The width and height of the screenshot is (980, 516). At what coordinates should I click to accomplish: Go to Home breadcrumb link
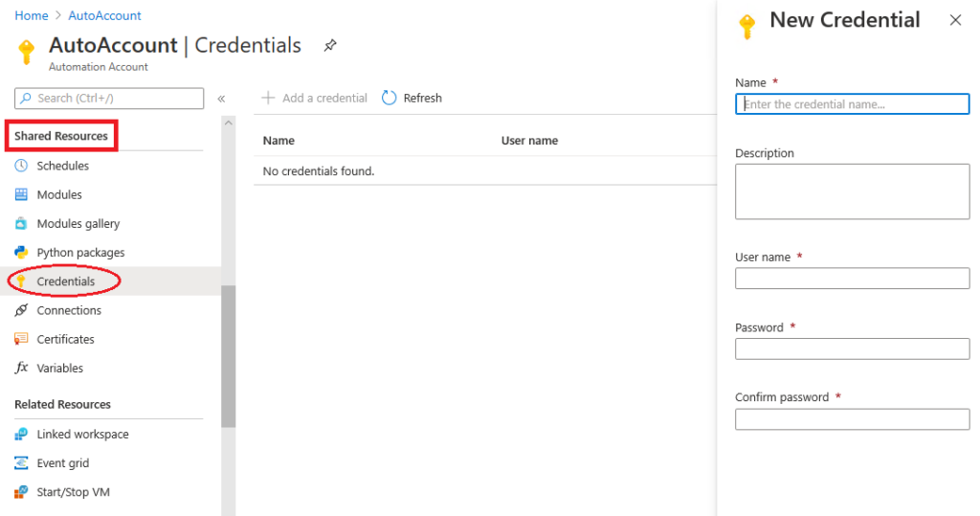pyautogui.click(x=32, y=15)
